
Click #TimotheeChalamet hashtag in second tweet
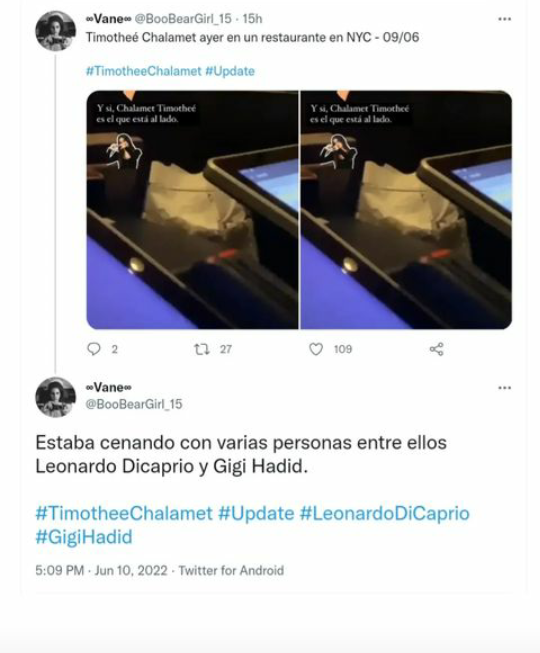(124, 513)
